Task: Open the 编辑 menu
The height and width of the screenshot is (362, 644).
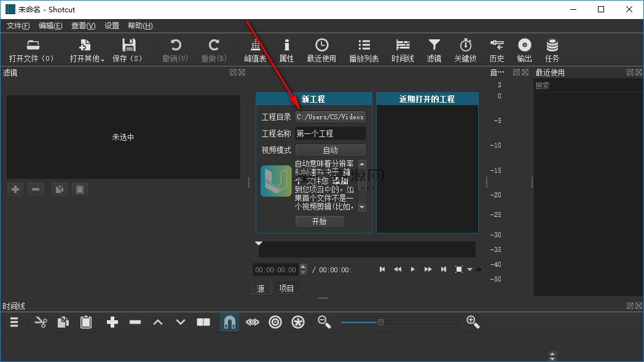Action: point(50,26)
